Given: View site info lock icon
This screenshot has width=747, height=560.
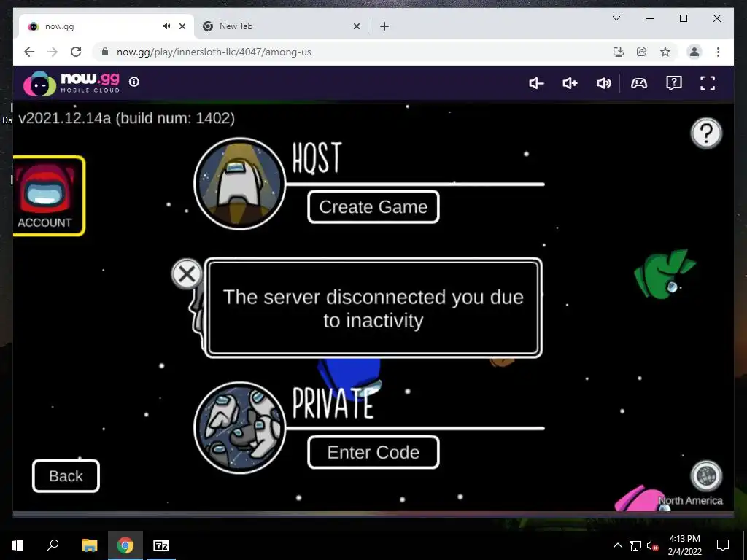Looking at the screenshot, I should [105, 52].
